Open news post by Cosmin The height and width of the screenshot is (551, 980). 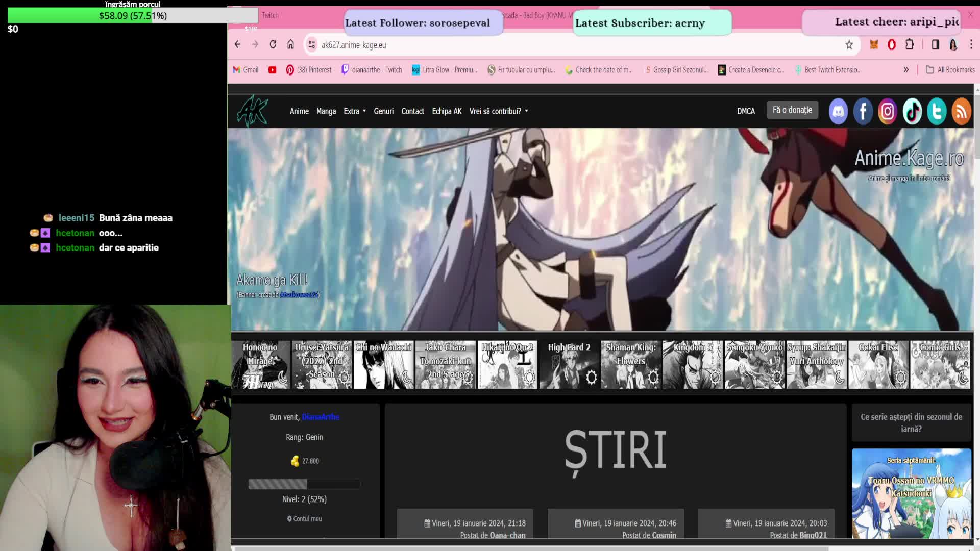click(x=616, y=523)
